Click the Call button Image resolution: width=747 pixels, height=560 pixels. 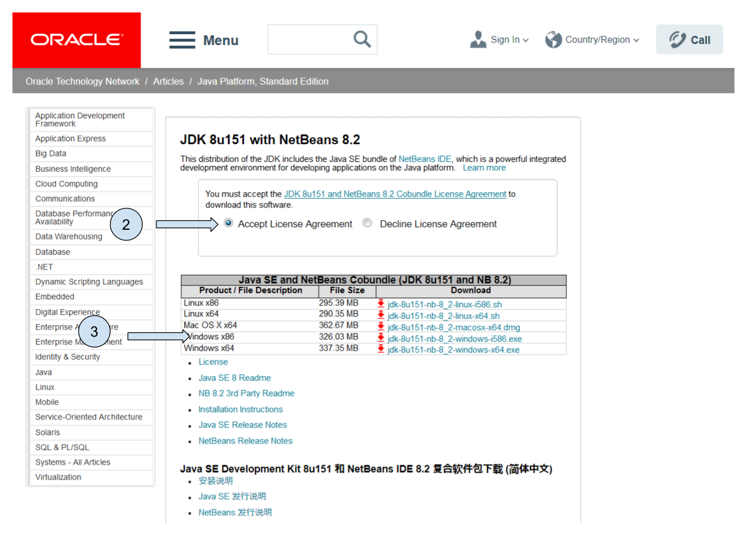689,39
